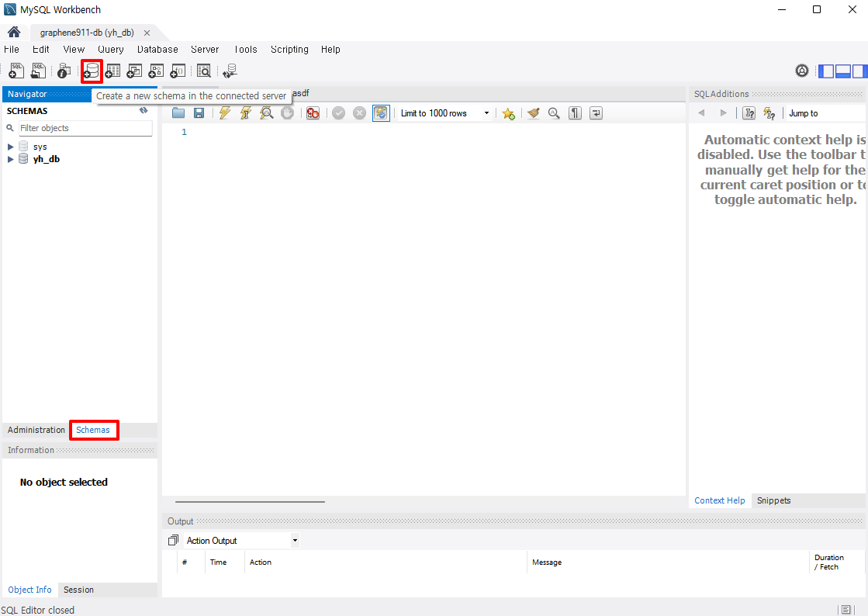This screenshot has height=616, width=868.
Task: Open the Database menu
Action: coord(157,49)
